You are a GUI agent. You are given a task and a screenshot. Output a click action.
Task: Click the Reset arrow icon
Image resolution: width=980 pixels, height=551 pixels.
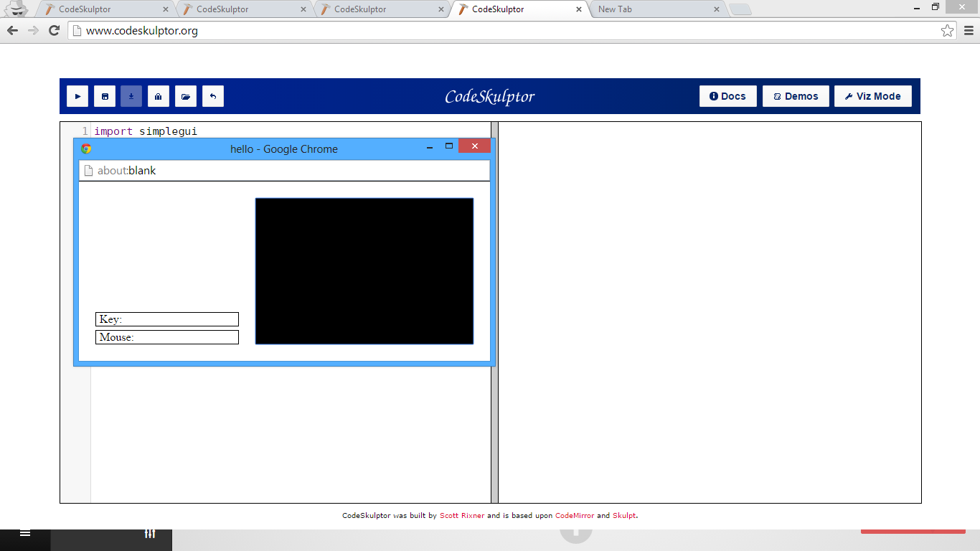click(x=213, y=96)
